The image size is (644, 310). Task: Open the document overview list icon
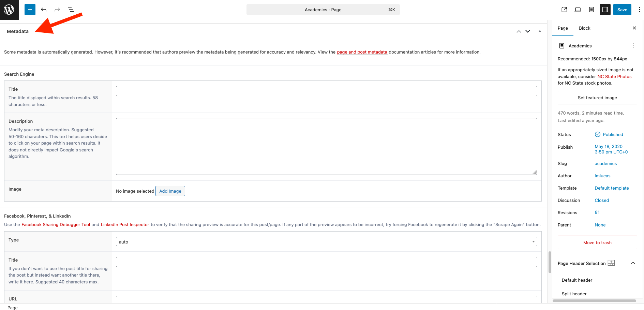pyautogui.click(x=71, y=10)
